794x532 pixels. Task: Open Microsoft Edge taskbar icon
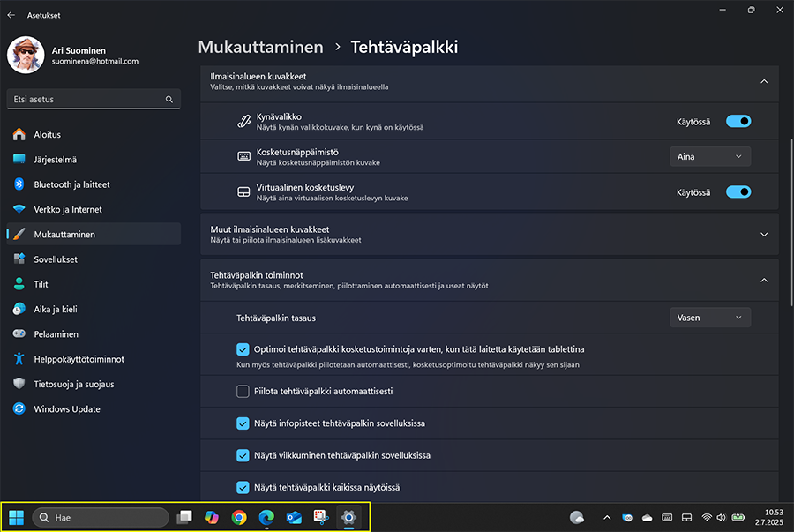coord(266,517)
